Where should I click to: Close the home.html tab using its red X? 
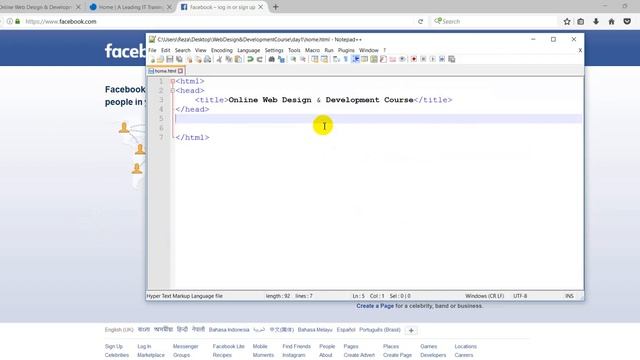pos(180,71)
